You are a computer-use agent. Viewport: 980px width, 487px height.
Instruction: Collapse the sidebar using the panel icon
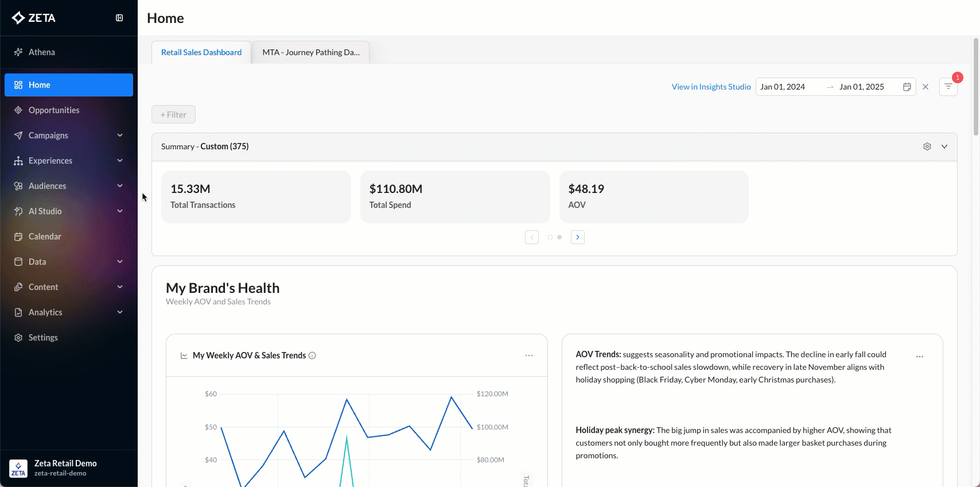pos(119,18)
